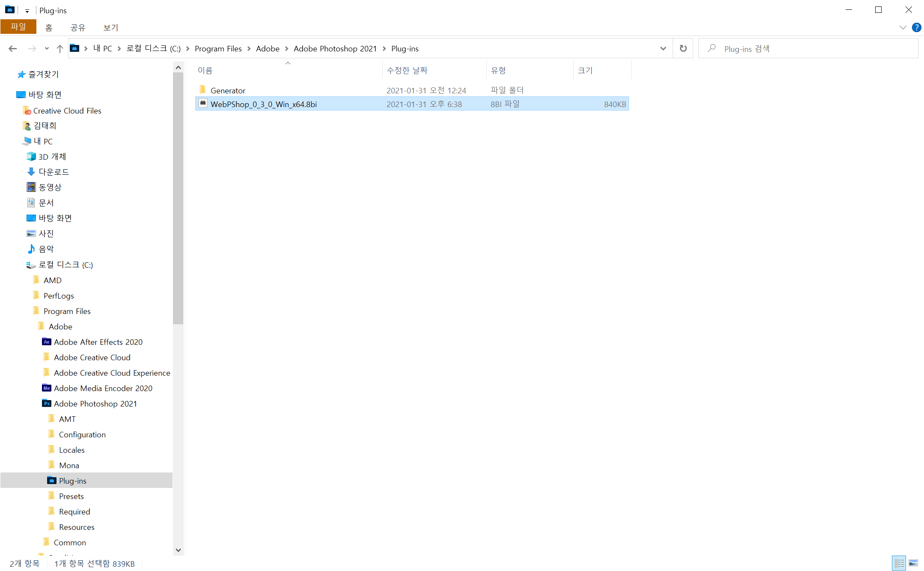Open the 보기 ribbon tab
924x571 pixels.
tap(110, 27)
